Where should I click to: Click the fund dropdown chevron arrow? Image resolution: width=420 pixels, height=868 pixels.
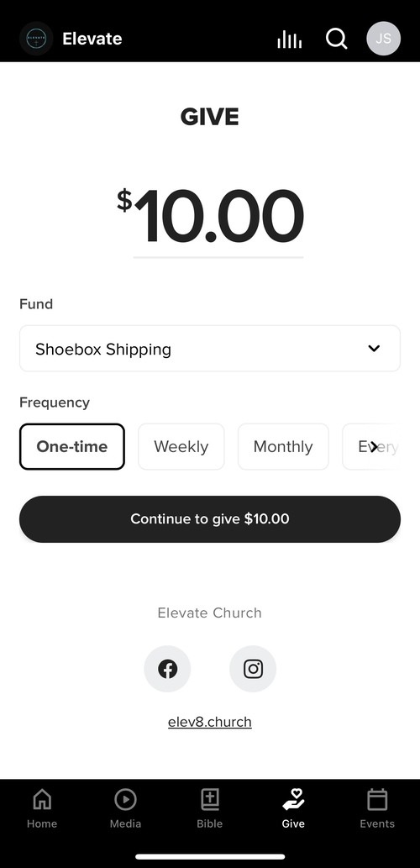[x=374, y=348]
